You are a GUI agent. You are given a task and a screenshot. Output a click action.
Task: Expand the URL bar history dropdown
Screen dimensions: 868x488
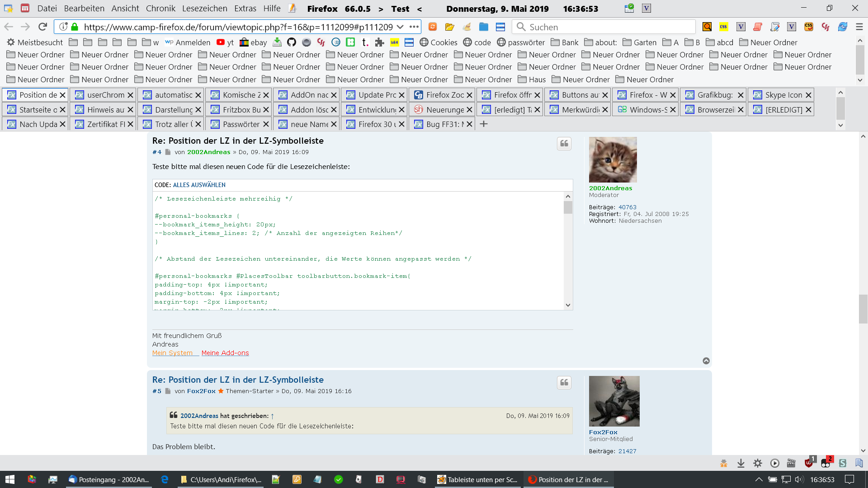(400, 27)
